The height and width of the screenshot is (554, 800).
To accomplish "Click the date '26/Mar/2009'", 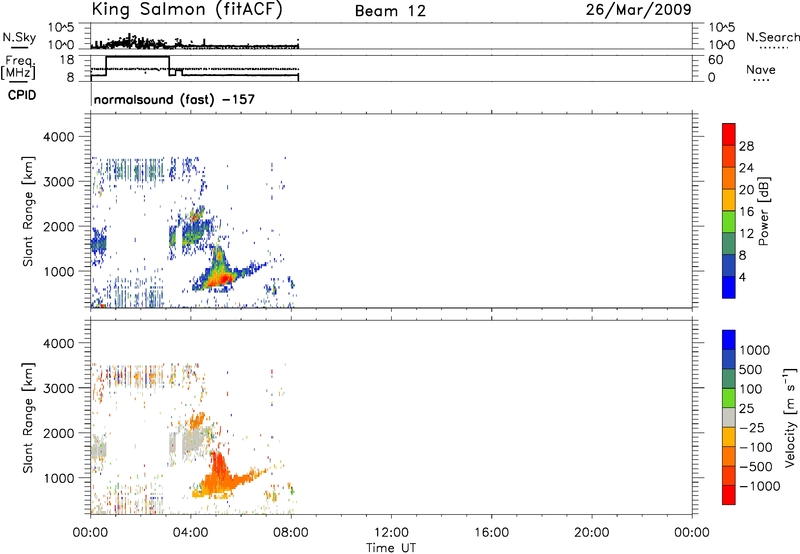I will [639, 10].
